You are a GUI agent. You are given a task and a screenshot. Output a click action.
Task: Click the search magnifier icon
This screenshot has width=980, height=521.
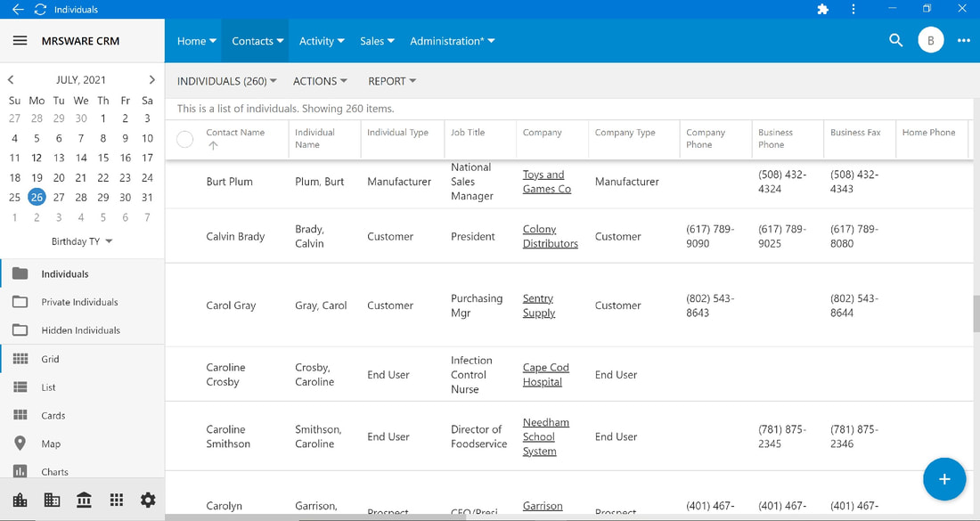(x=895, y=41)
